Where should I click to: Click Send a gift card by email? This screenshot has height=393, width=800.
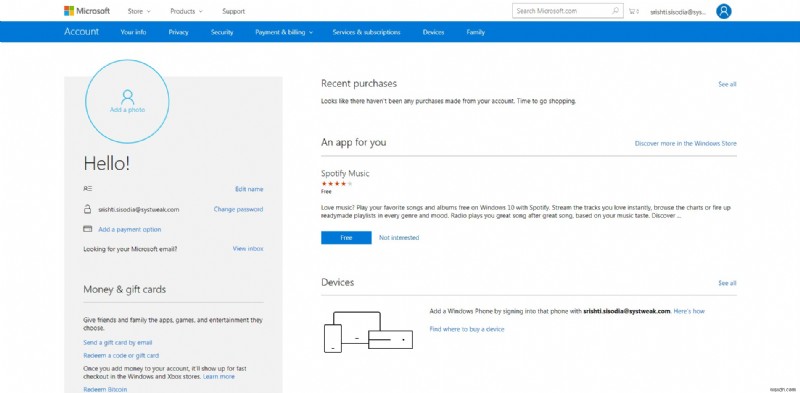coord(118,342)
